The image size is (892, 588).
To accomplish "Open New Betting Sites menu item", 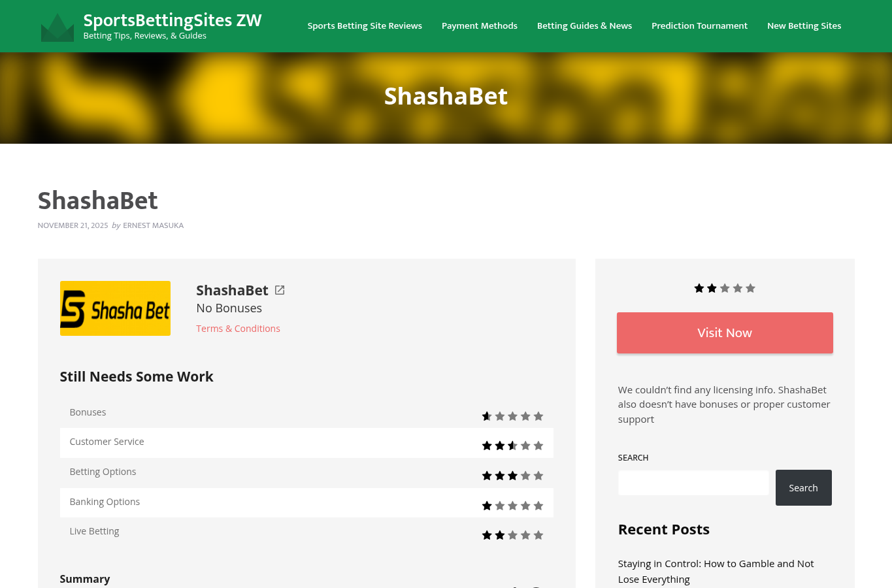I will tap(804, 26).
